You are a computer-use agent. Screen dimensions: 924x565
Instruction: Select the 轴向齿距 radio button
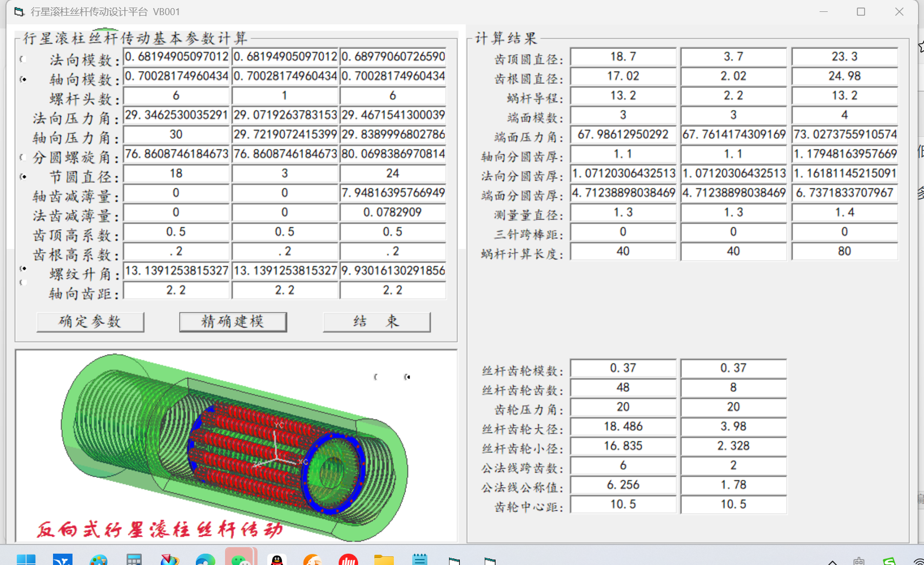pyautogui.click(x=23, y=282)
